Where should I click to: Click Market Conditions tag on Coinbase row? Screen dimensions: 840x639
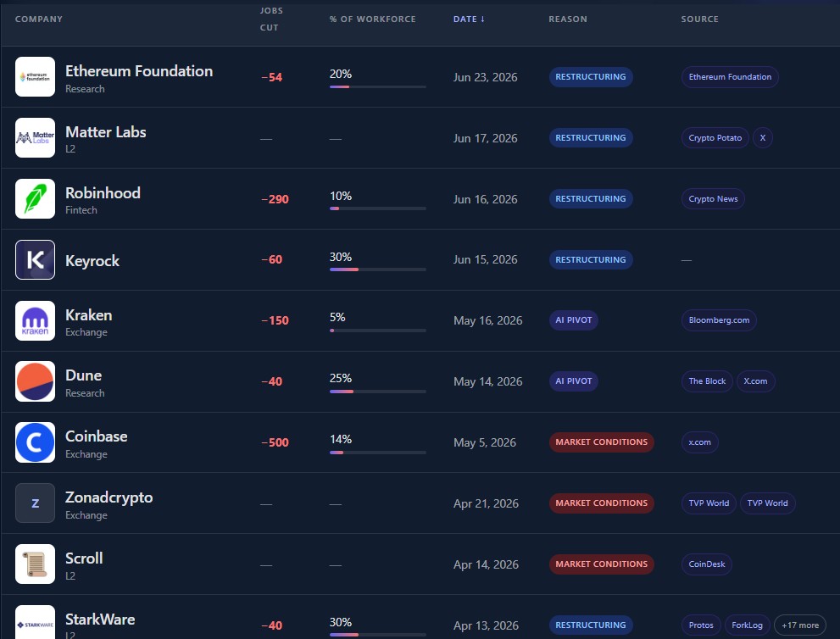pos(601,442)
